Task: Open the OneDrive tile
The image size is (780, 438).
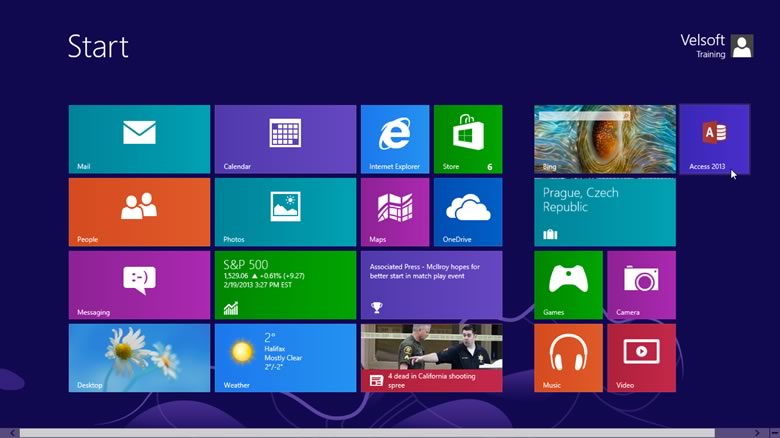Action: tap(467, 212)
